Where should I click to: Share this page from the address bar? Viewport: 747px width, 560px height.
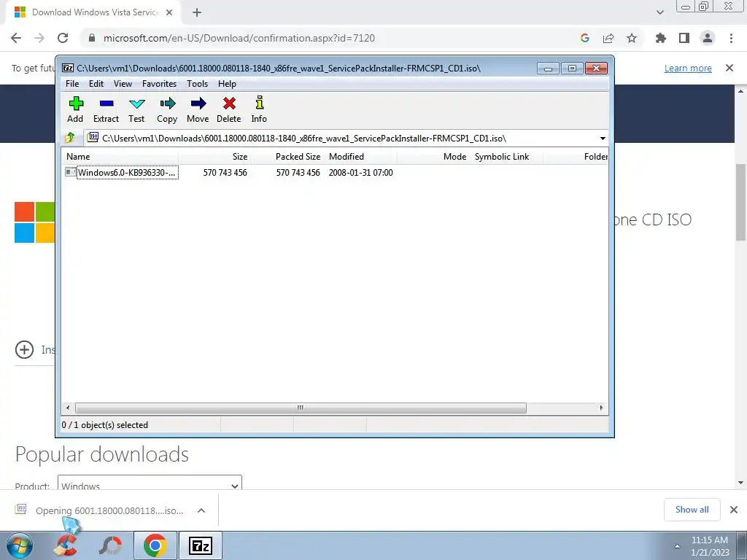tap(608, 38)
